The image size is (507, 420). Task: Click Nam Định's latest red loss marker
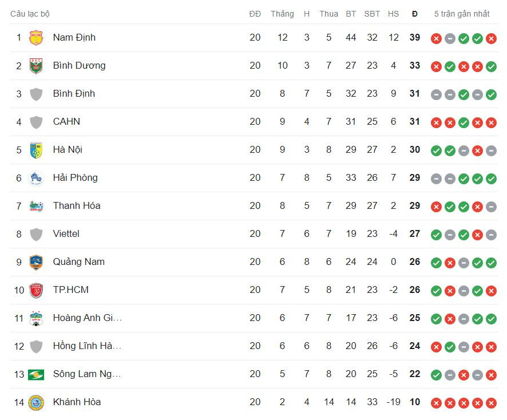[x=492, y=38]
